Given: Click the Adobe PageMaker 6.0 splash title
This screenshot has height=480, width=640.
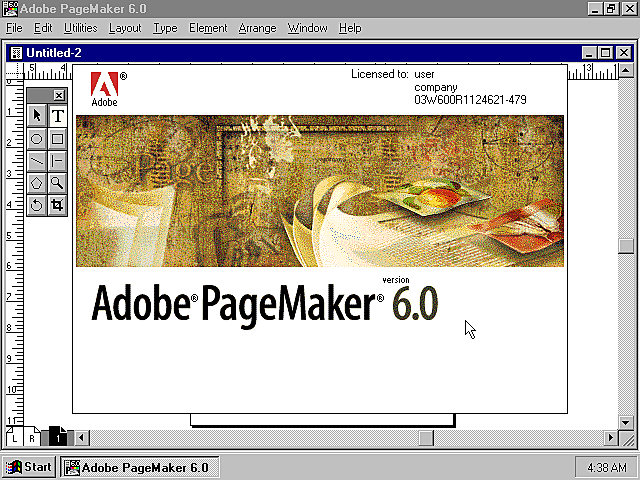Looking at the screenshot, I should pos(265,304).
